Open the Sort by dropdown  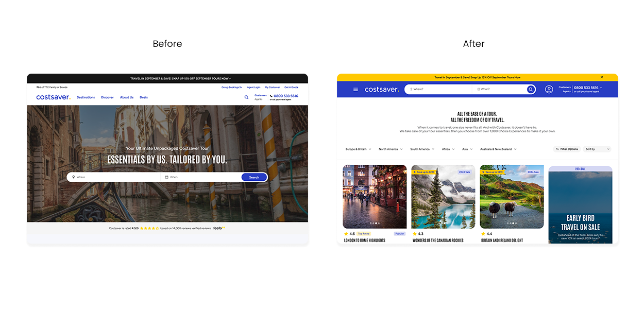coord(597,149)
